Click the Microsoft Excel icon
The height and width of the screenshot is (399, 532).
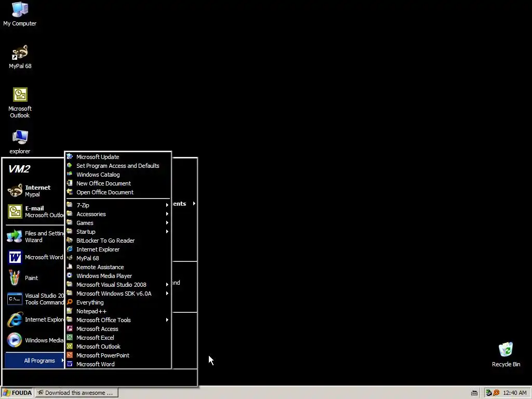pyautogui.click(x=70, y=337)
